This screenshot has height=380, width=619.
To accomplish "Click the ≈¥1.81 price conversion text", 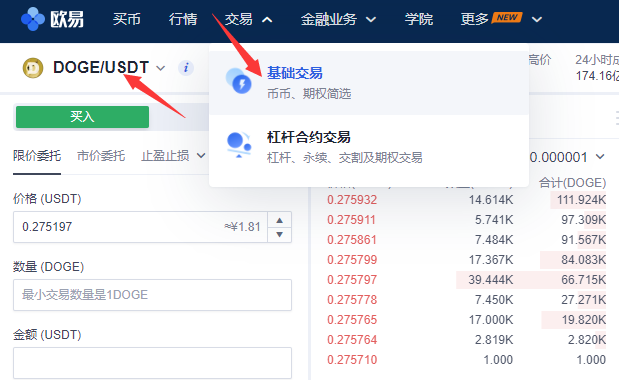I will click(242, 227).
